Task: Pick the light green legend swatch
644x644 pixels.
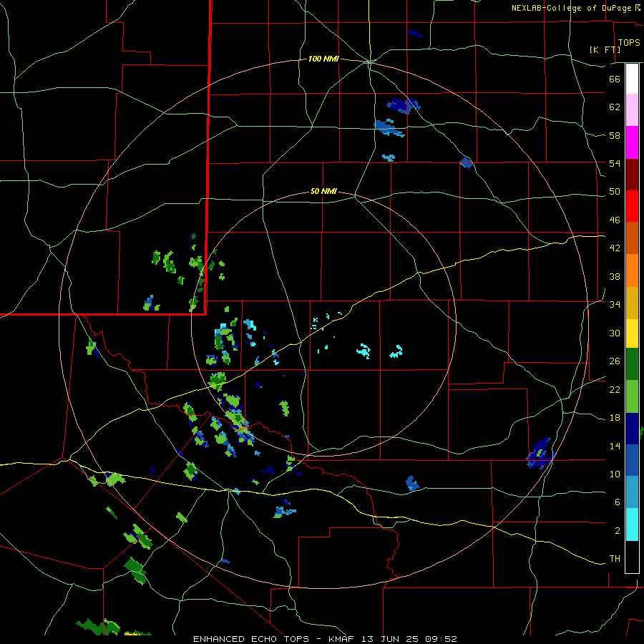Action: pos(632,396)
